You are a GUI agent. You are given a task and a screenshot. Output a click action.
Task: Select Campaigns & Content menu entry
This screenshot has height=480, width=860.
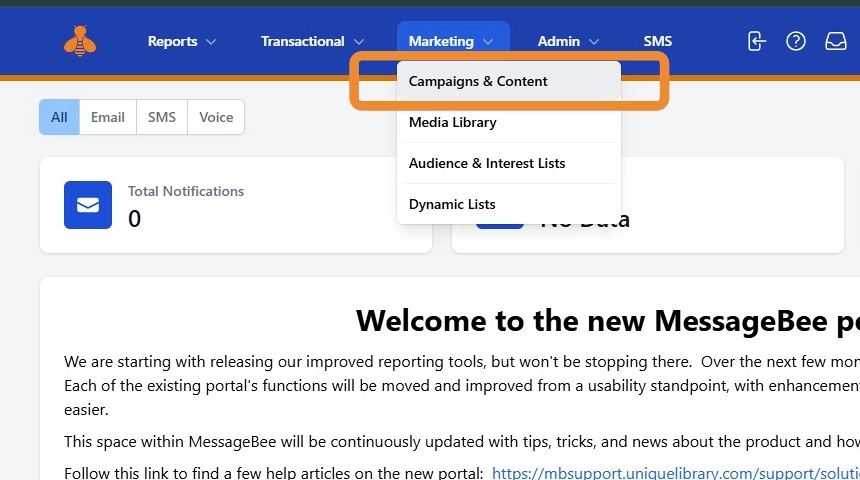coord(509,81)
